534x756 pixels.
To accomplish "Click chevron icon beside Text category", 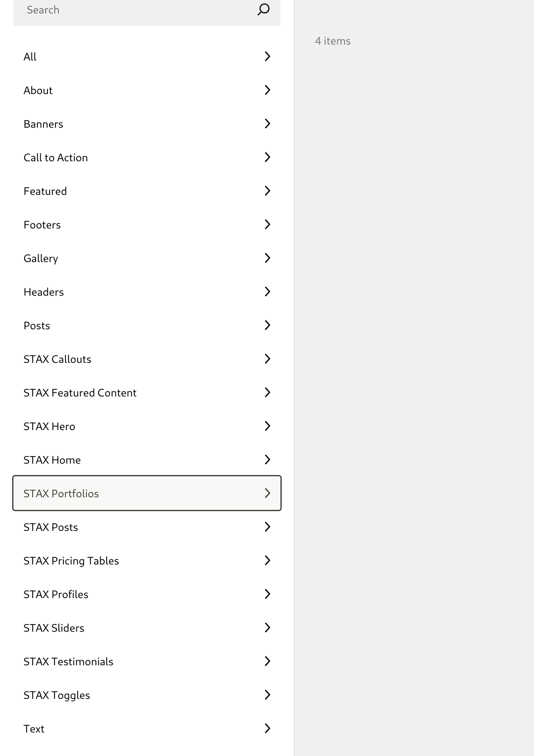I will pos(267,728).
